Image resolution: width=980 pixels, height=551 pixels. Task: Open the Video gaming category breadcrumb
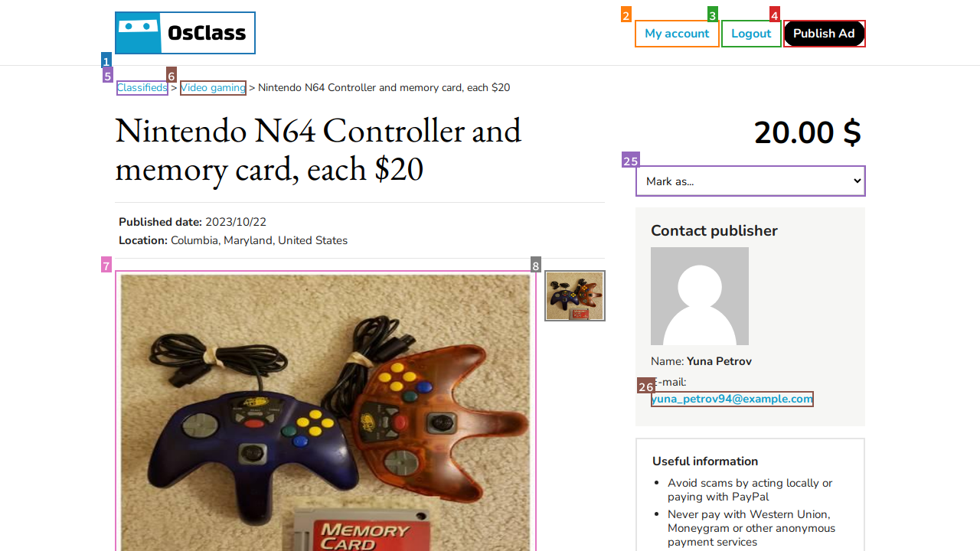tap(213, 88)
